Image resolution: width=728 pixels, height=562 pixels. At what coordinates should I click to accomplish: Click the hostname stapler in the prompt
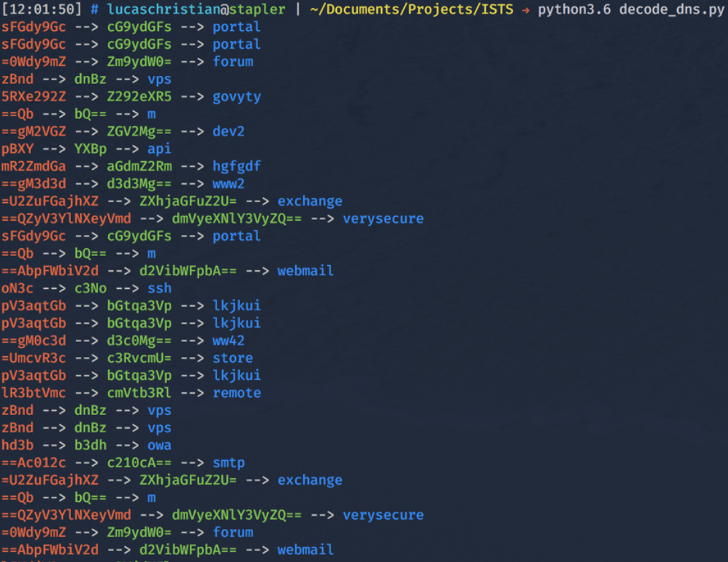coord(257,9)
